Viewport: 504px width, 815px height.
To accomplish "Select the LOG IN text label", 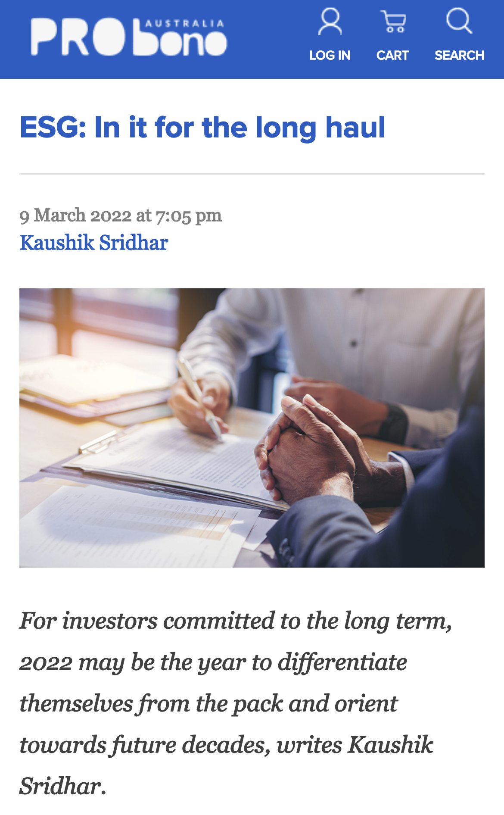I will tap(330, 56).
